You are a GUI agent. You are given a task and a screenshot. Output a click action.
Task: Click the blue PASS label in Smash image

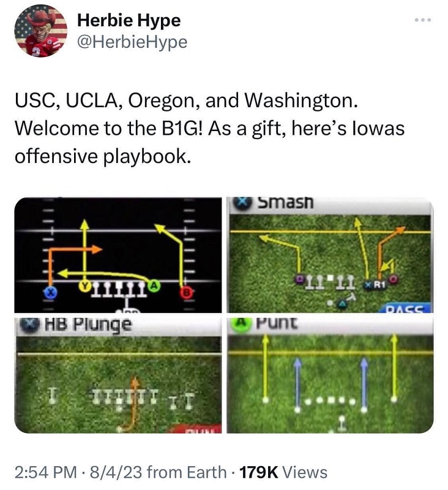coord(405,309)
